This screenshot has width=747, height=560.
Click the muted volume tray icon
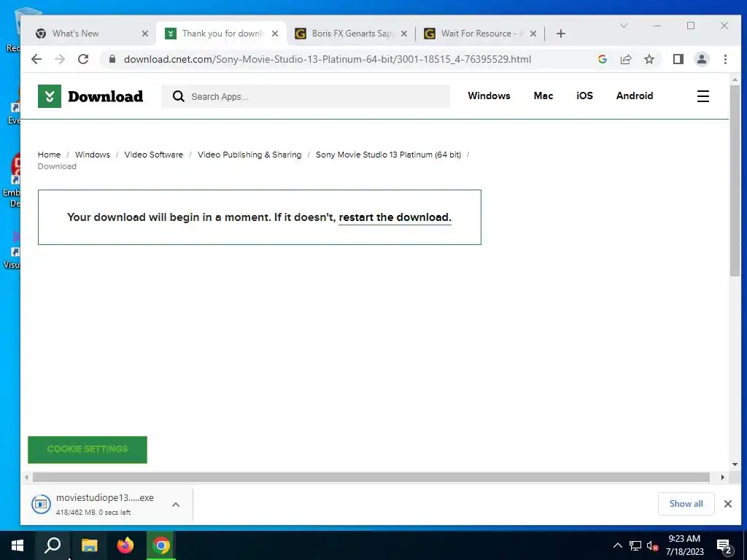(652, 545)
